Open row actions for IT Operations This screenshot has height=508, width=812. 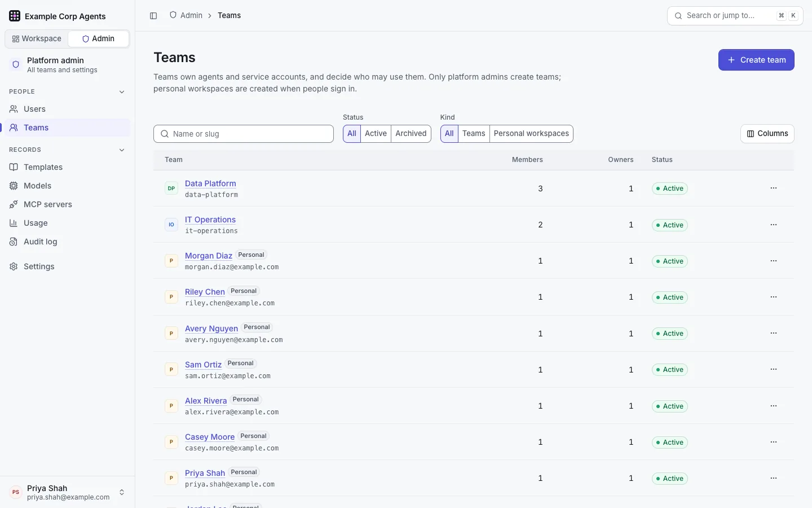pyautogui.click(x=774, y=225)
